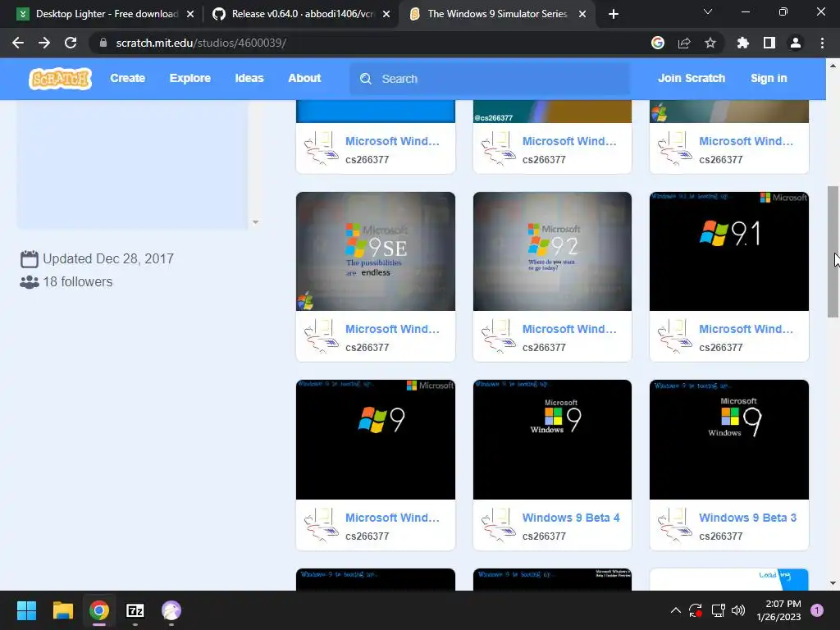
Task: Close the Desktop Lighter tab
Action: click(x=190, y=14)
